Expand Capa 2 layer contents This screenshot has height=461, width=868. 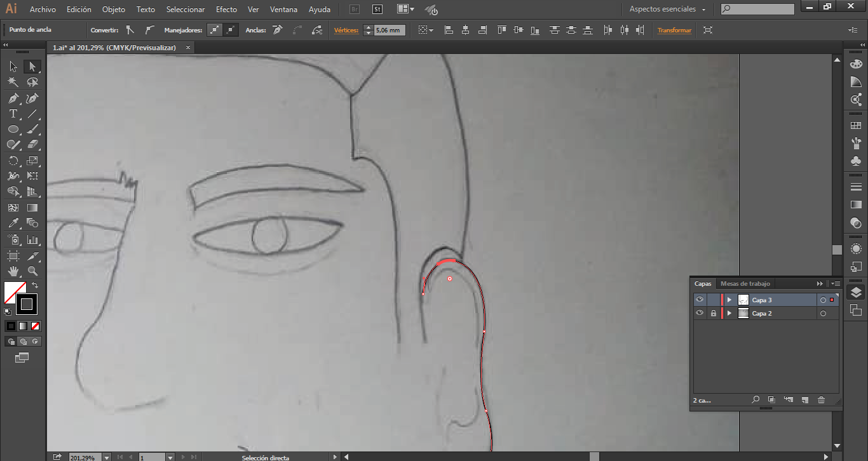coord(729,313)
